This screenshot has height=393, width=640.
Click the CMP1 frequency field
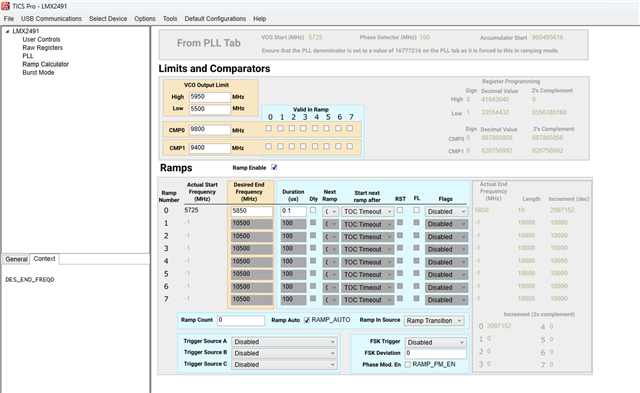(x=210, y=148)
